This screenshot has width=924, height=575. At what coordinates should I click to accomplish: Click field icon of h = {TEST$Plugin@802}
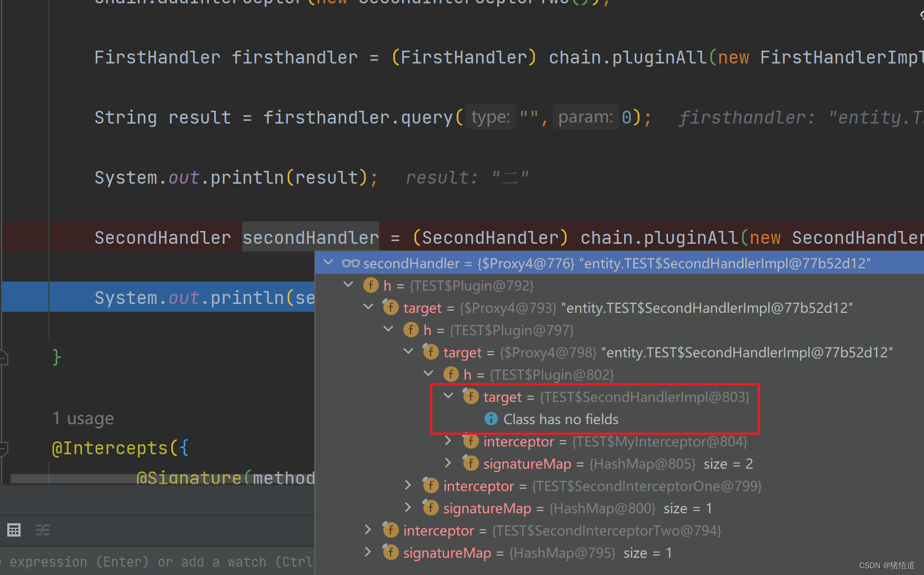[451, 374]
